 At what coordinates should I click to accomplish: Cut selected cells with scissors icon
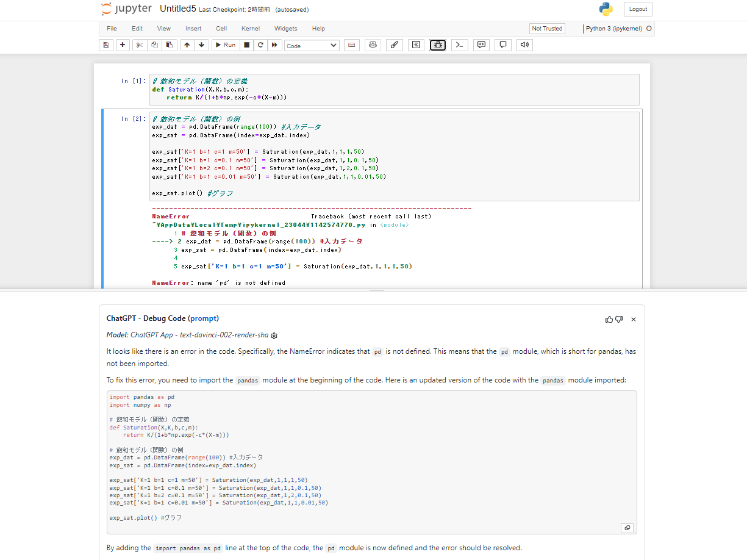coord(140,45)
